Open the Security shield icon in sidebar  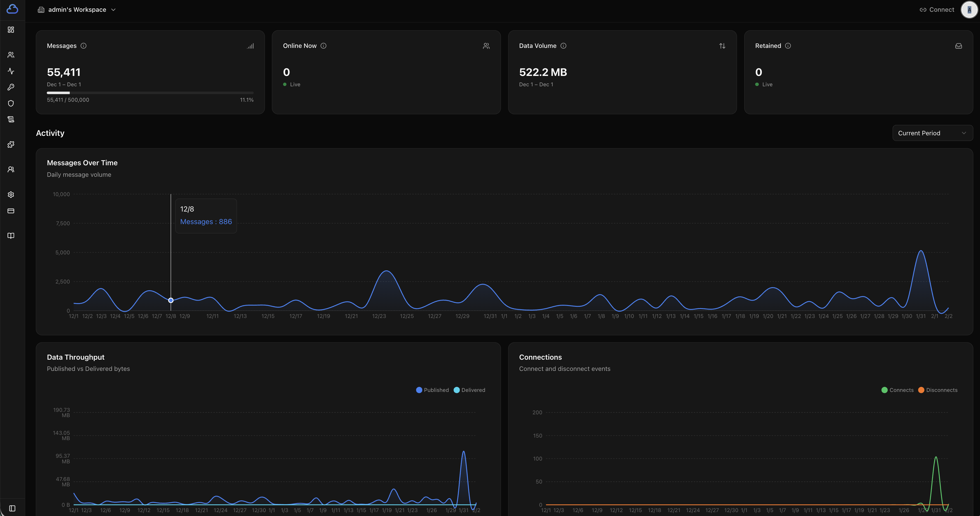(11, 103)
